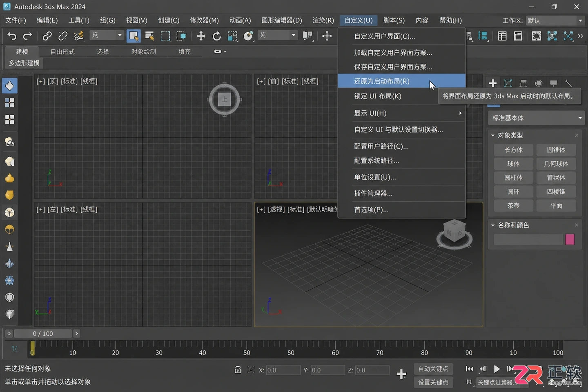
Task: Toggle absolute/offset transform type-in mode
Action: (251, 370)
